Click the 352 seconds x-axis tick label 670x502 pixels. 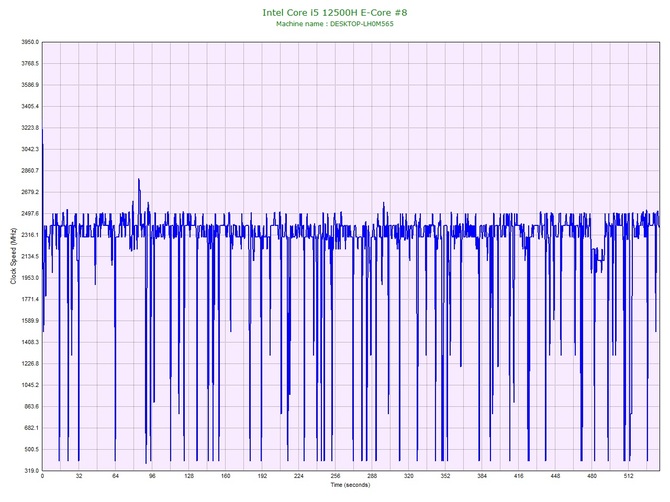[446, 476]
